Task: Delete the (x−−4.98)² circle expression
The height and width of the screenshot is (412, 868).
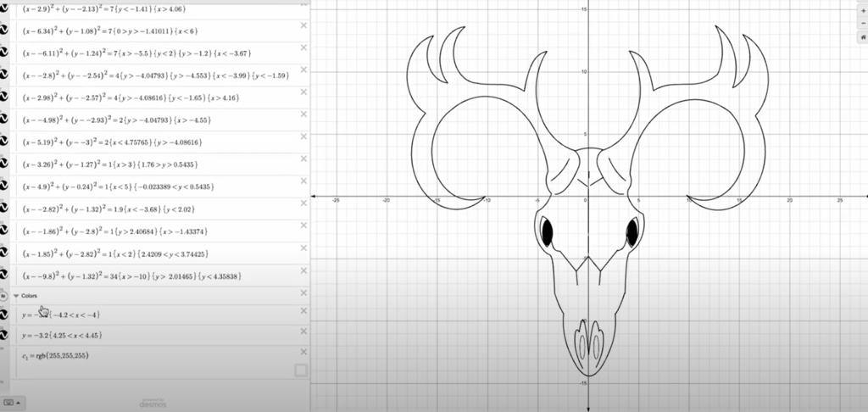Action: 303,114
